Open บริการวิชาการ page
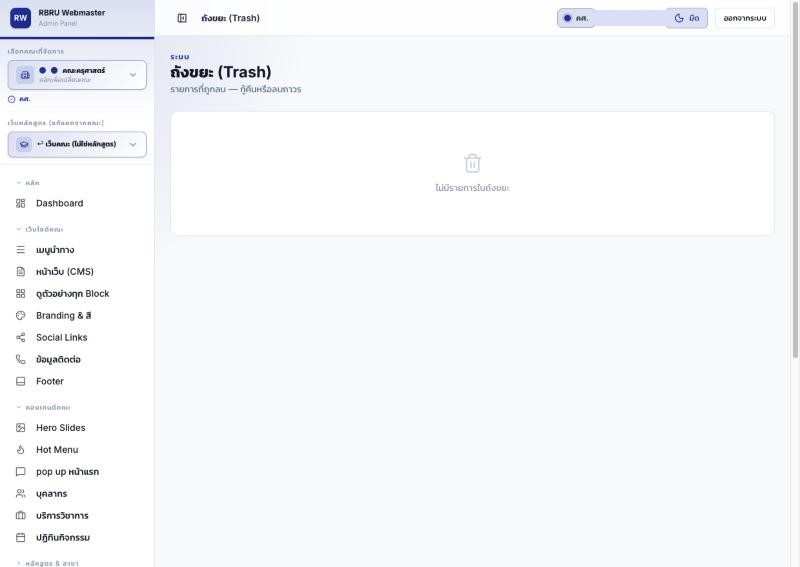 pos(77,515)
